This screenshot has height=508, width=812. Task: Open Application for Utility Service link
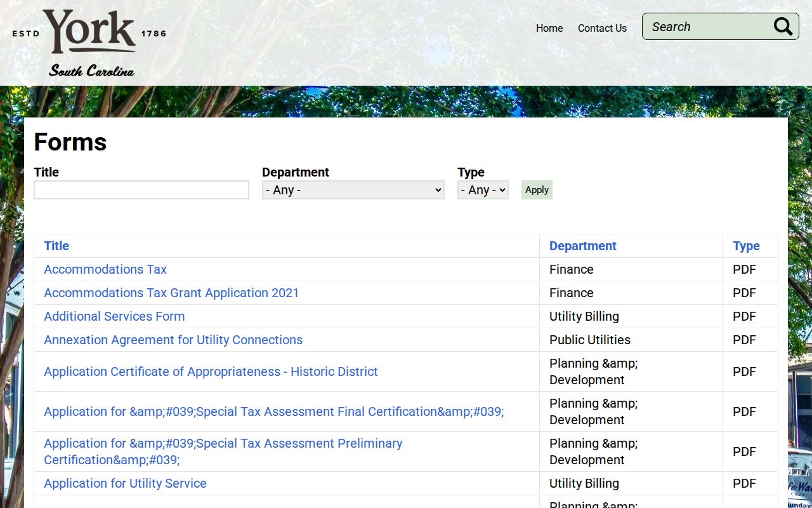(125, 483)
